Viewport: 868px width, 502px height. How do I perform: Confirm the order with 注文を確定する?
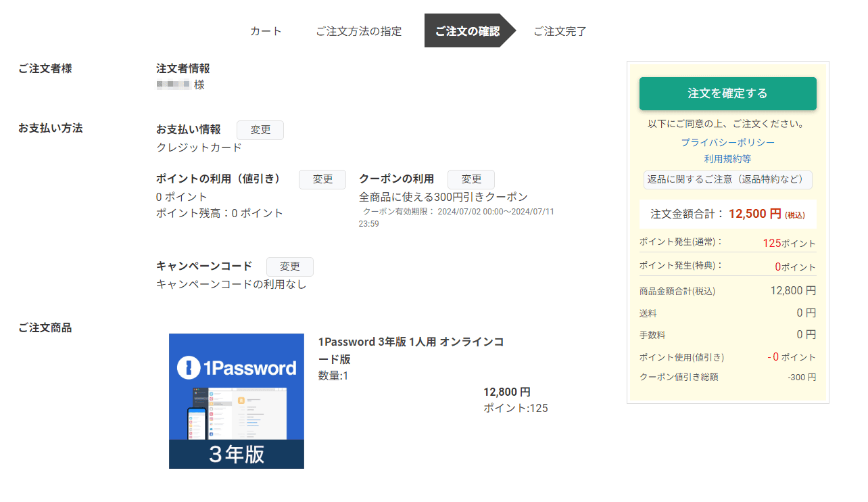[727, 93]
